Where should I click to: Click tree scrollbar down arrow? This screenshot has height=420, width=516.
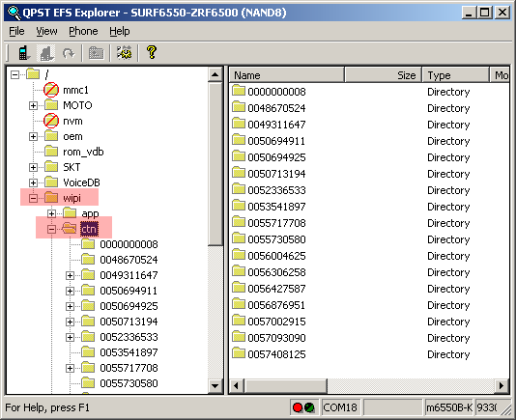coord(215,386)
